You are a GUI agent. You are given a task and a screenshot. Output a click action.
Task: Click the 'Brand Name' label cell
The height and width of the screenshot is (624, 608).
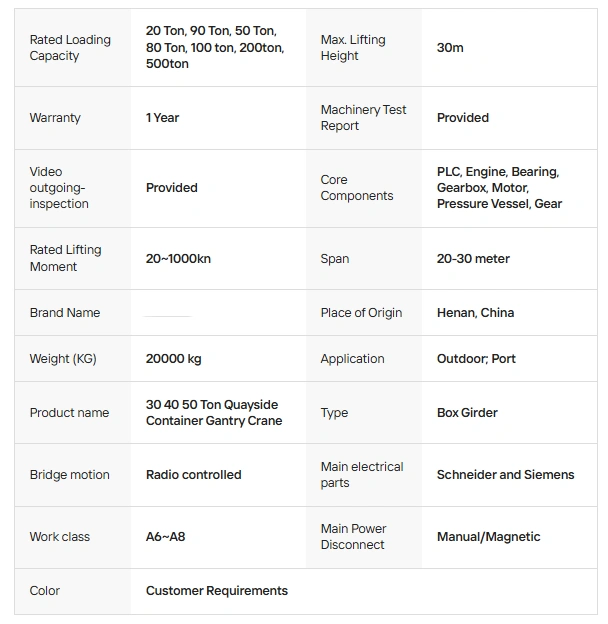coord(65,313)
